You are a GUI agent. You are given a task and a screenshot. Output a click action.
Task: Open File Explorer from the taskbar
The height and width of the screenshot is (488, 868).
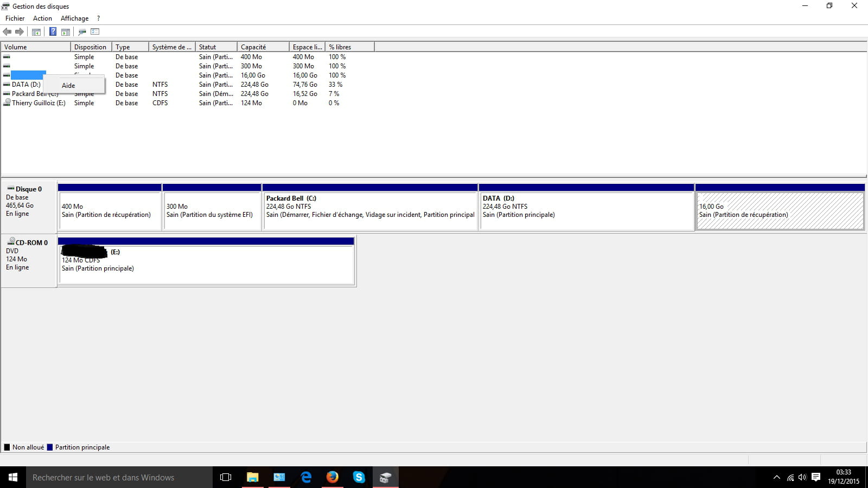pos(252,477)
